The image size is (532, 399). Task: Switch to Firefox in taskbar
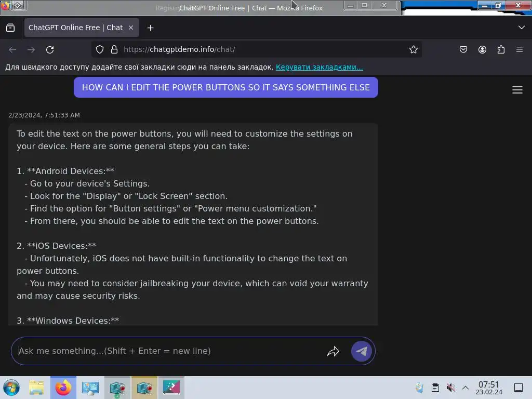(63, 388)
